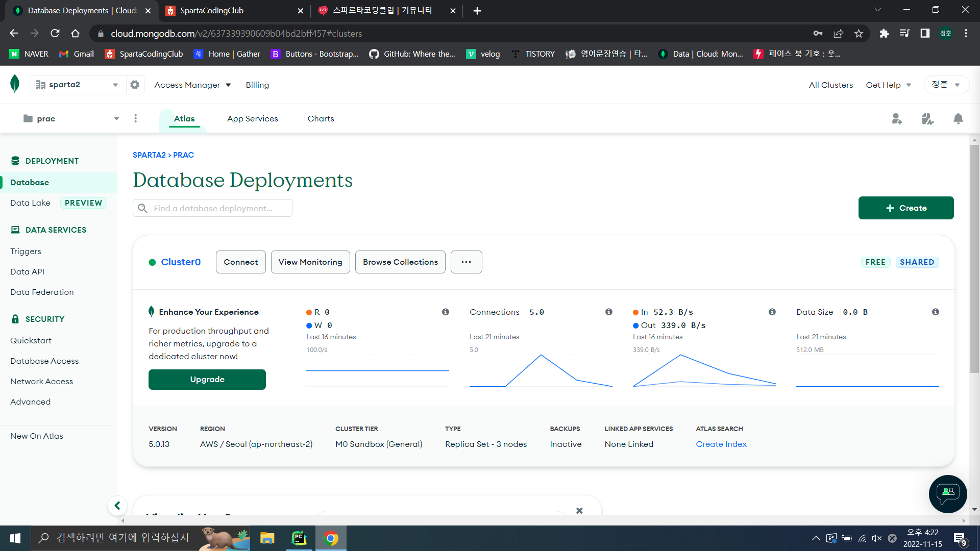The width and height of the screenshot is (980, 551).
Task: Open File Explorer from the taskbar
Action: pyautogui.click(x=267, y=538)
